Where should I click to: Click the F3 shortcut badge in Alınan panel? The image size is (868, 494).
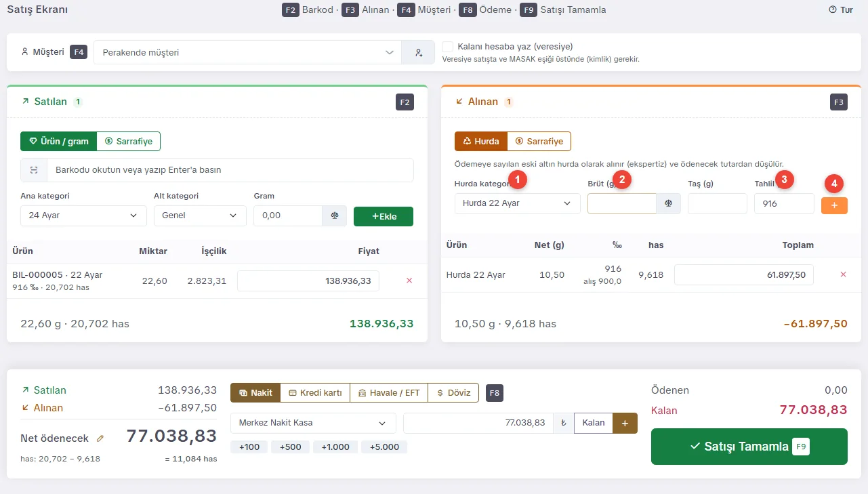point(839,102)
